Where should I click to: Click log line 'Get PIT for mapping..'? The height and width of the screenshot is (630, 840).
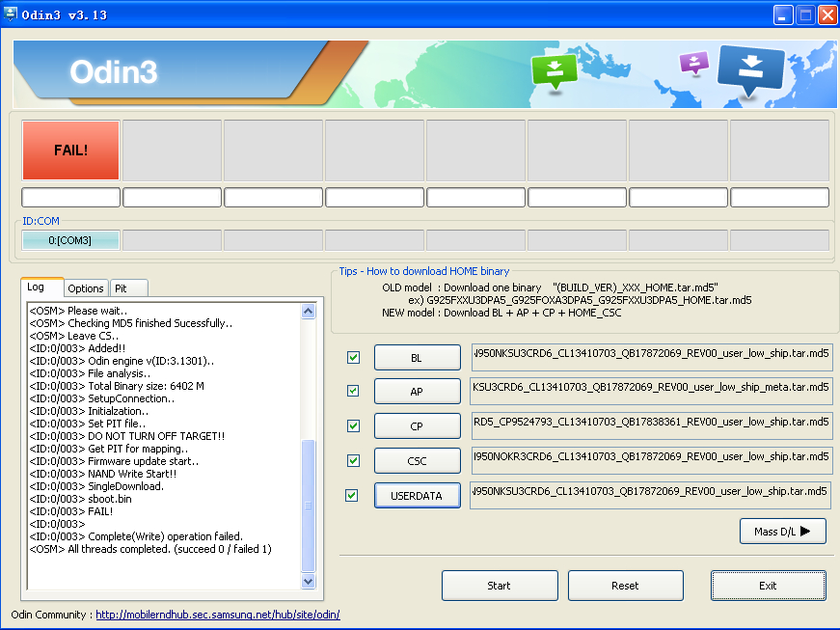[x=109, y=449]
